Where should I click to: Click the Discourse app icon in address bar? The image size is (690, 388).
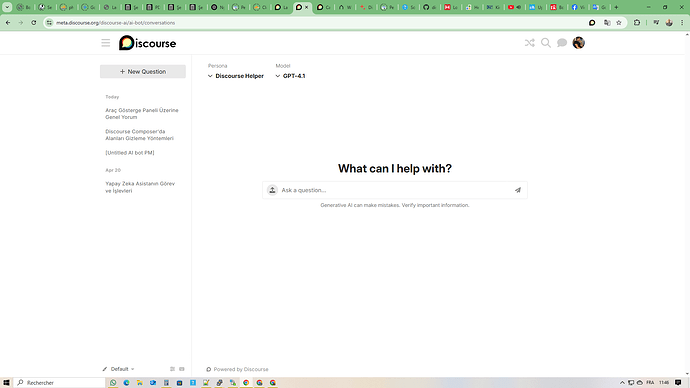(x=592, y=22)
